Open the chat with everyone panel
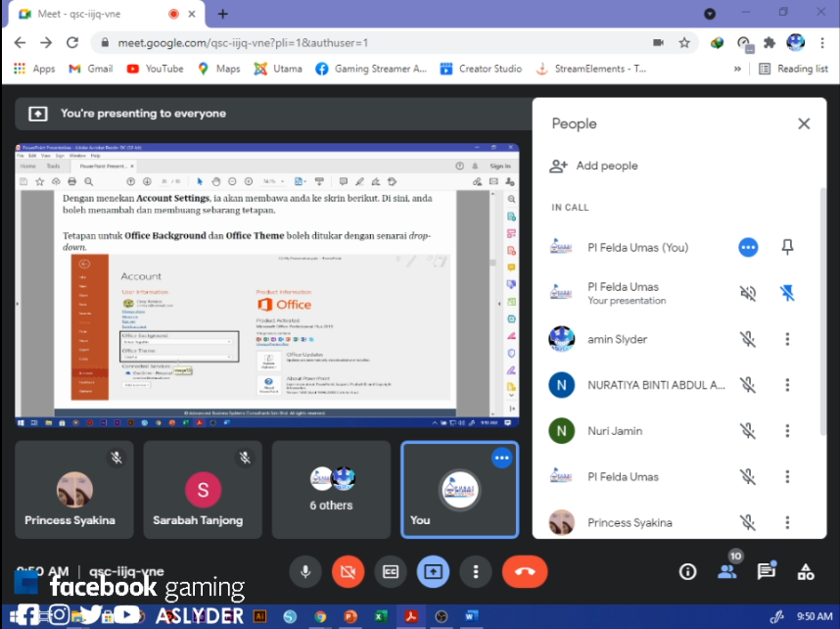Image resolution: width=840 pixels, height=629 pixels. (x=766, y=571)
